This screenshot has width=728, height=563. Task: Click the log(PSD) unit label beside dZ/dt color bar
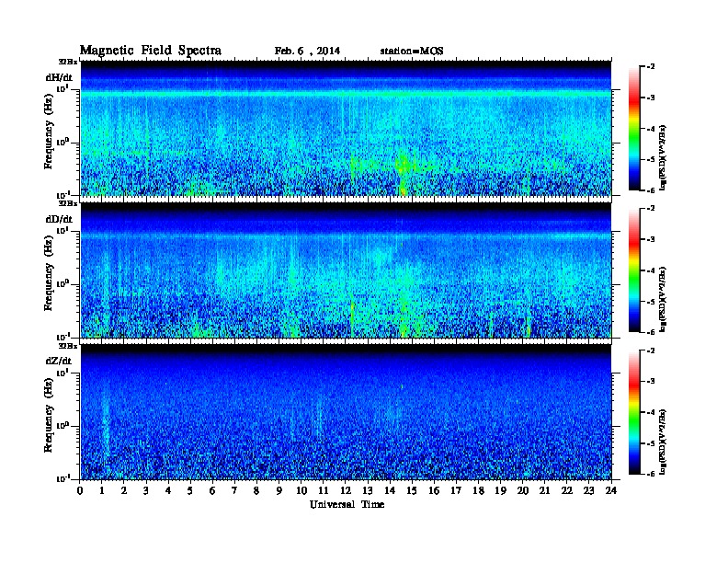coord(664,442)
